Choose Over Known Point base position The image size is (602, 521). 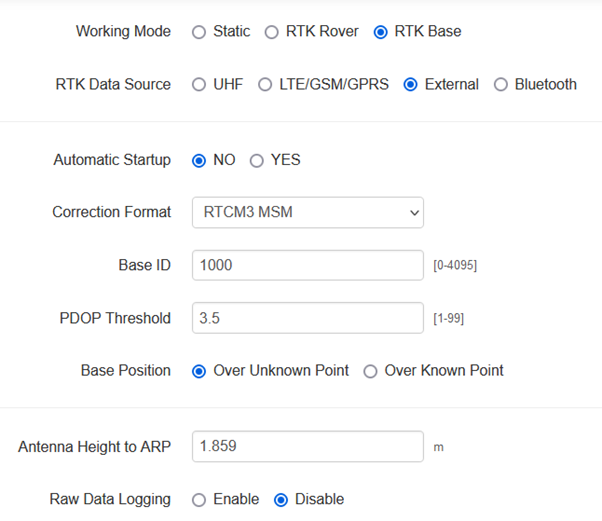(371, 371)
